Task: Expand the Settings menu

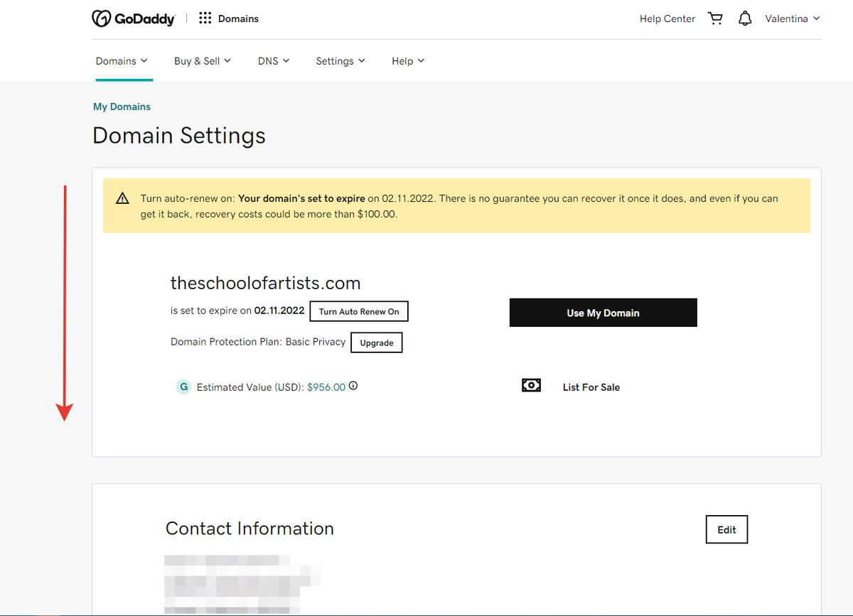Action: 340,61
